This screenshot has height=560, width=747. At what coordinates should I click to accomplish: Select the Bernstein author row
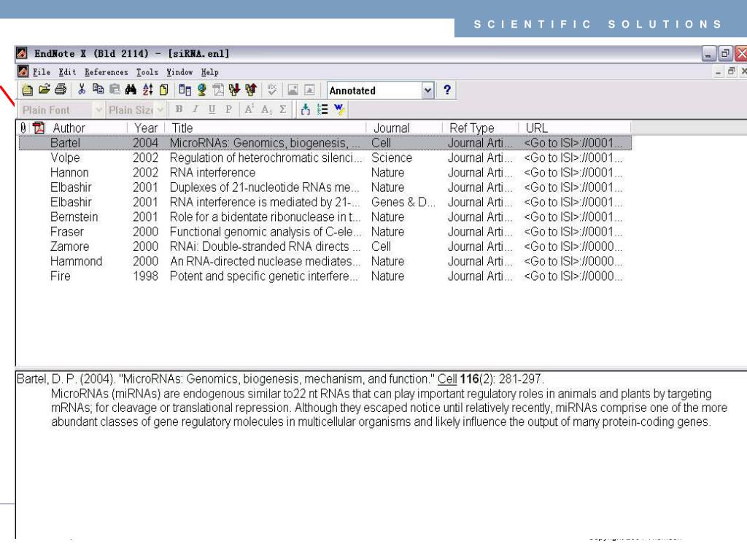coord(74,217)
